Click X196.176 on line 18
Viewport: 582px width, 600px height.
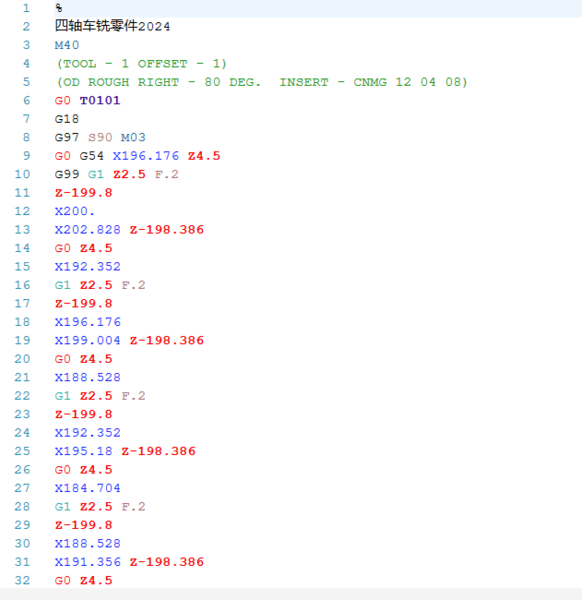88,322
